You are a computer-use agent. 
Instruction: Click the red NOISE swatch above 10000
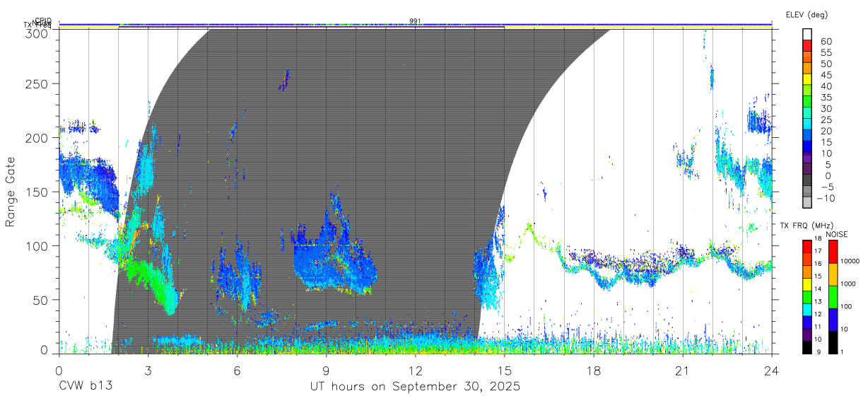point(833,252)
